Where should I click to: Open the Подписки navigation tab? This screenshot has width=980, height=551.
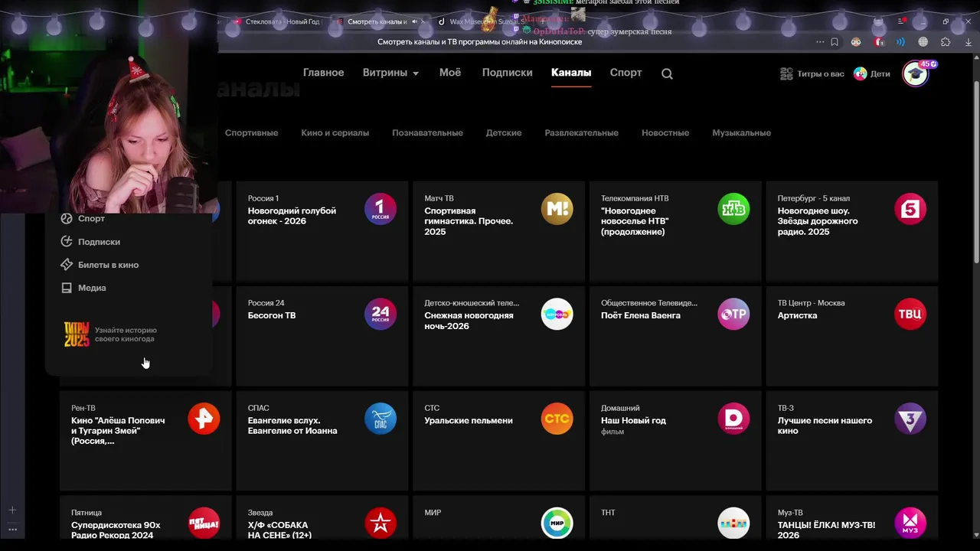click(507, 73)
